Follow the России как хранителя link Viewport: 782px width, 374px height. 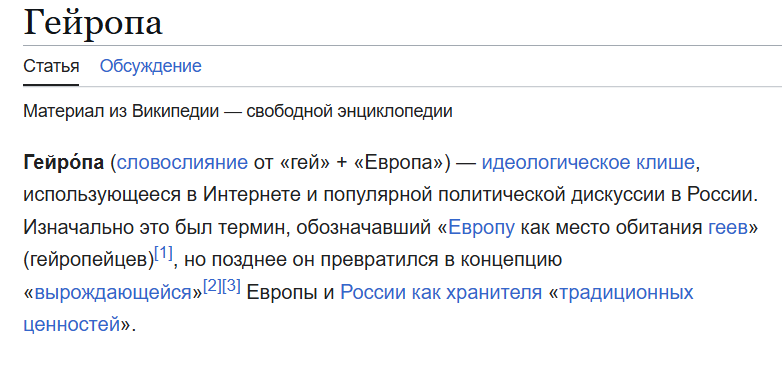click(441, 293)
